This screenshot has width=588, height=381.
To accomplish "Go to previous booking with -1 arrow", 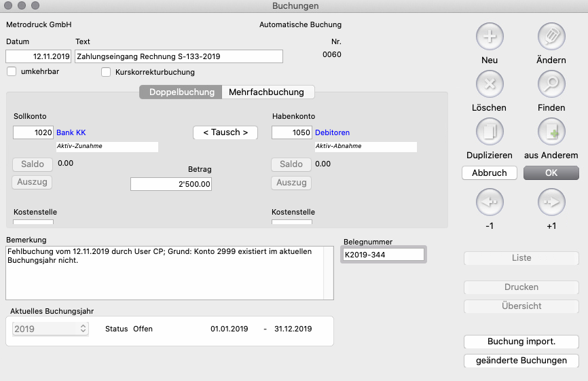I will click(490, 202).
